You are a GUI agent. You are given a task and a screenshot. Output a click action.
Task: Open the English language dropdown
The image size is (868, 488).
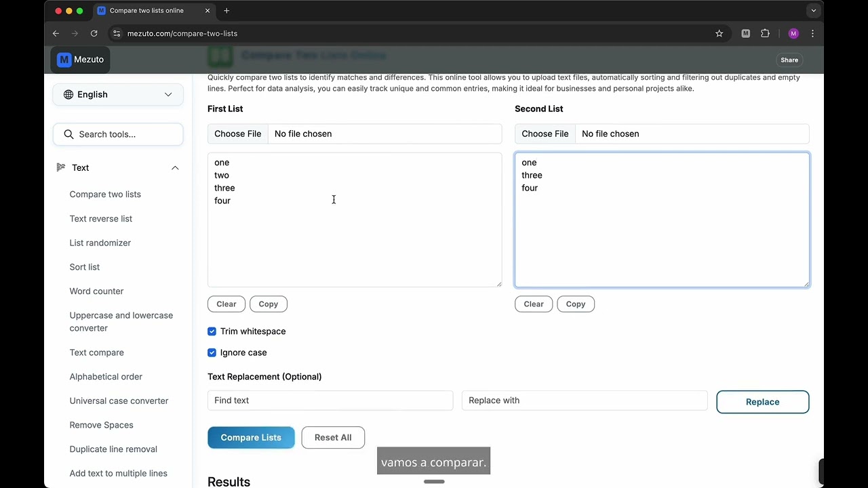(118, 94)
